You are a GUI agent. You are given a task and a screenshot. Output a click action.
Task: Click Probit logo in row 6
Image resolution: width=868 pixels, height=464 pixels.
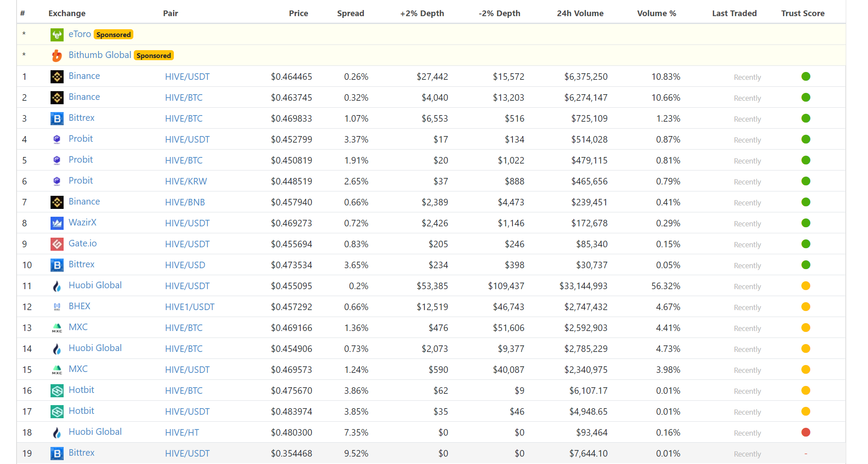57,181
